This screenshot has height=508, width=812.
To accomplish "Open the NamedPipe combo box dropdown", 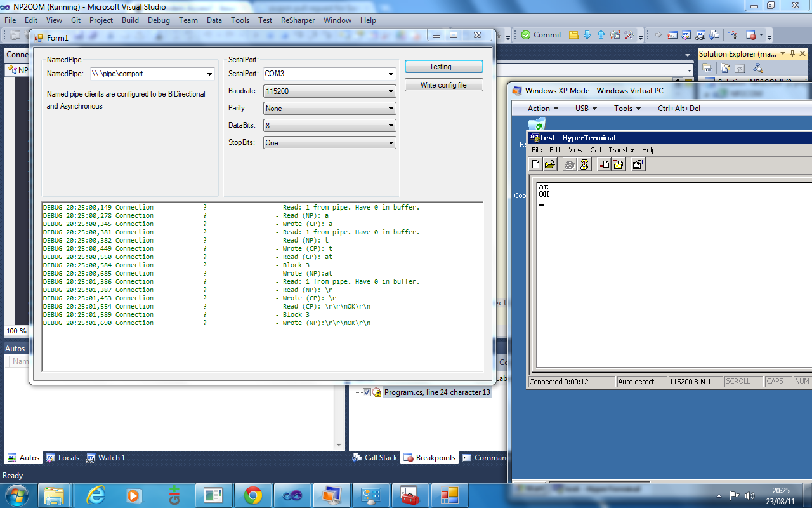I will 210,74.
